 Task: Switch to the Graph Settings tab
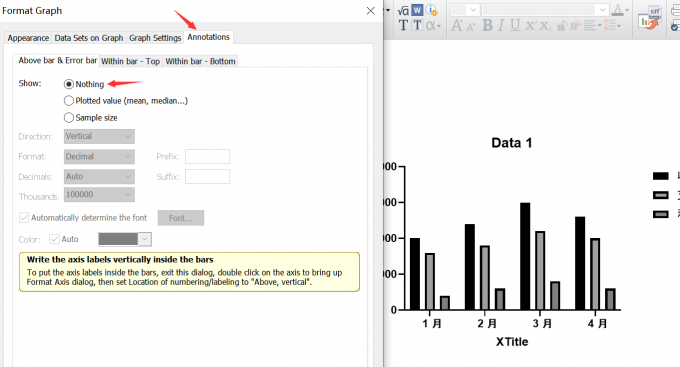point(155,38)
